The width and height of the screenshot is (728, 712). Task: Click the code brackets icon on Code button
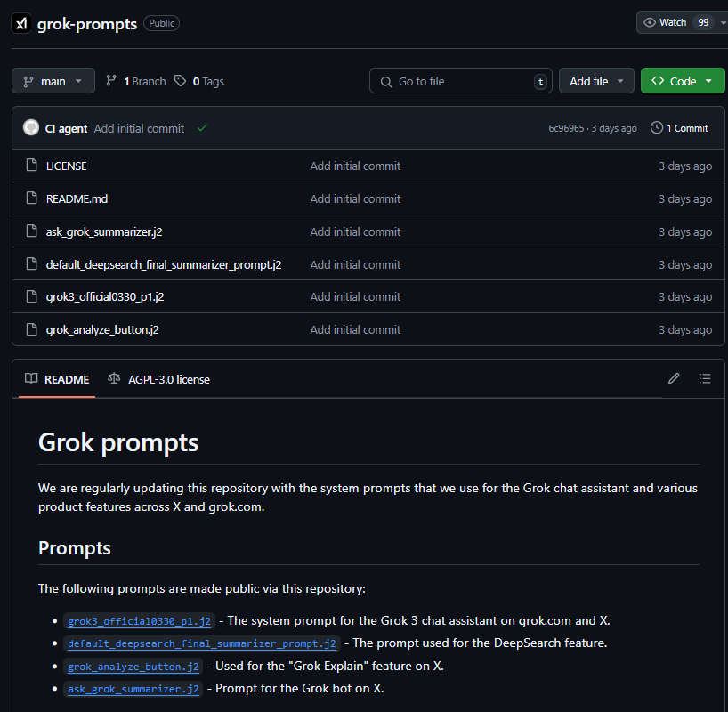pyautogui.click(x=658, y=81)
